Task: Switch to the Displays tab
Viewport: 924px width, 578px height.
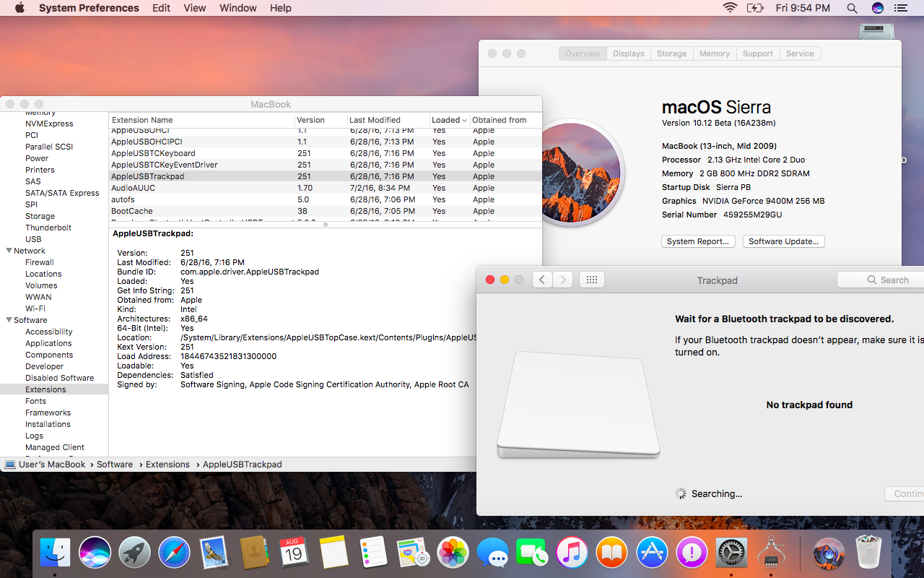Action: (x=628, y=53)
